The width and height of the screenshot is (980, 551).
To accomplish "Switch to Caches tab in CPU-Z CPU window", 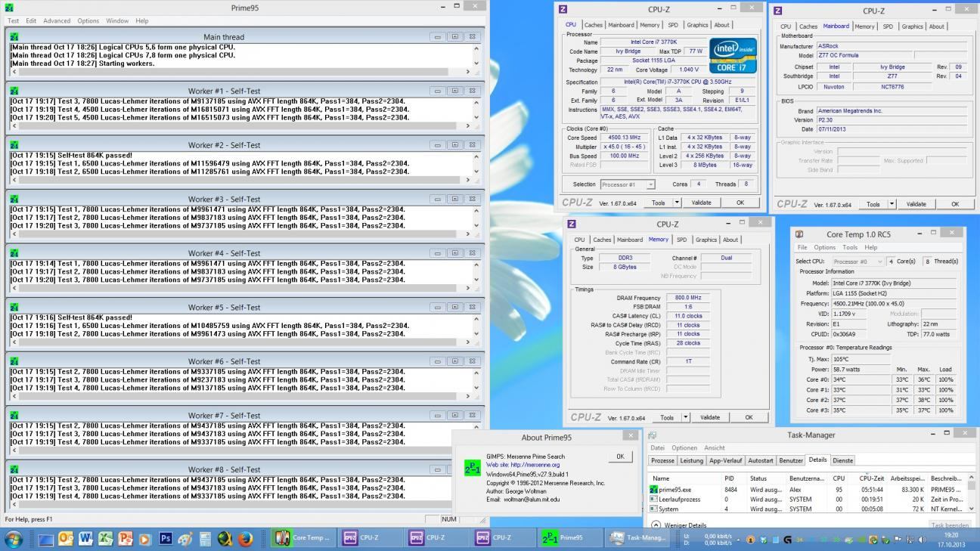I will tap(594, 25).
